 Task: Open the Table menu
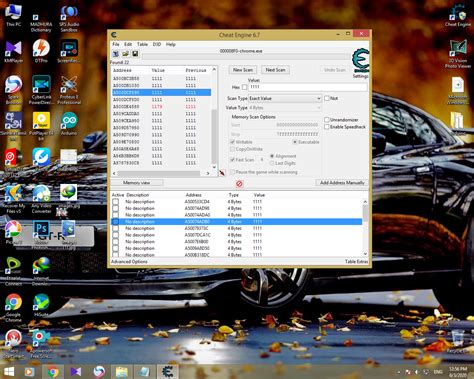point(142,44)
